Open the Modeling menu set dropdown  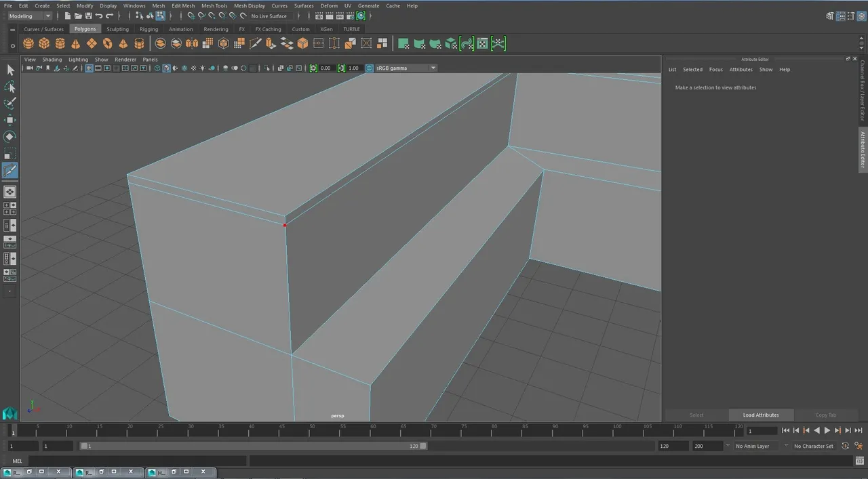(29, 16)
